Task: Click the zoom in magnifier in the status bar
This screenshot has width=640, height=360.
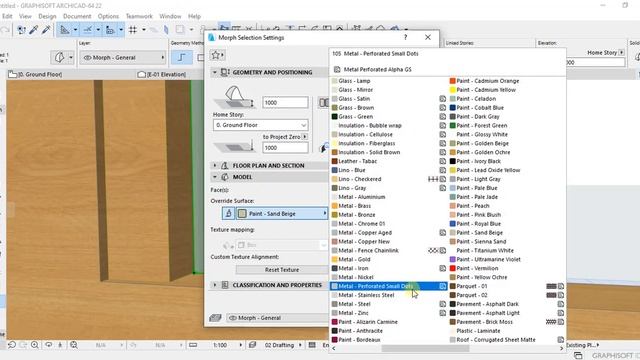Action: pyautogui.click(x=35, y=345)
